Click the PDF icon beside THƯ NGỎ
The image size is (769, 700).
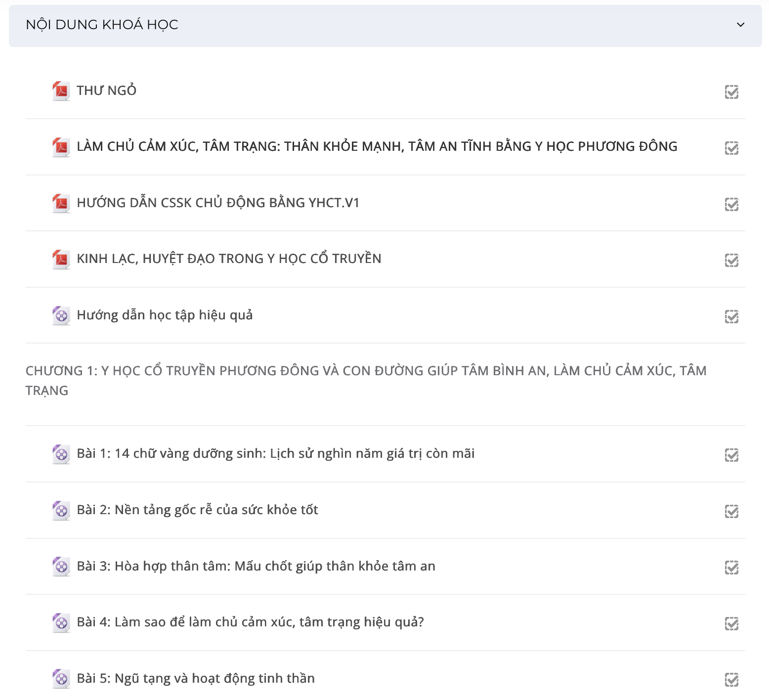(61, 91)
